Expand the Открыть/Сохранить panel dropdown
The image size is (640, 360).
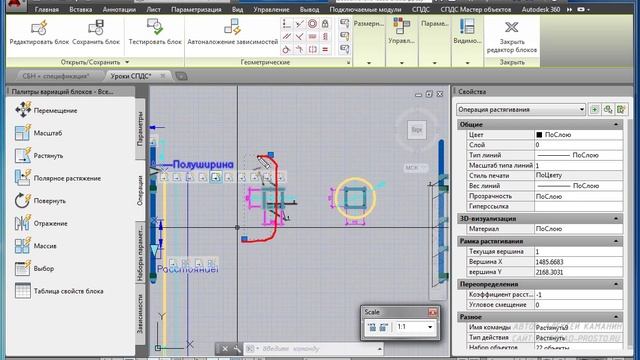tap(127, 62)
